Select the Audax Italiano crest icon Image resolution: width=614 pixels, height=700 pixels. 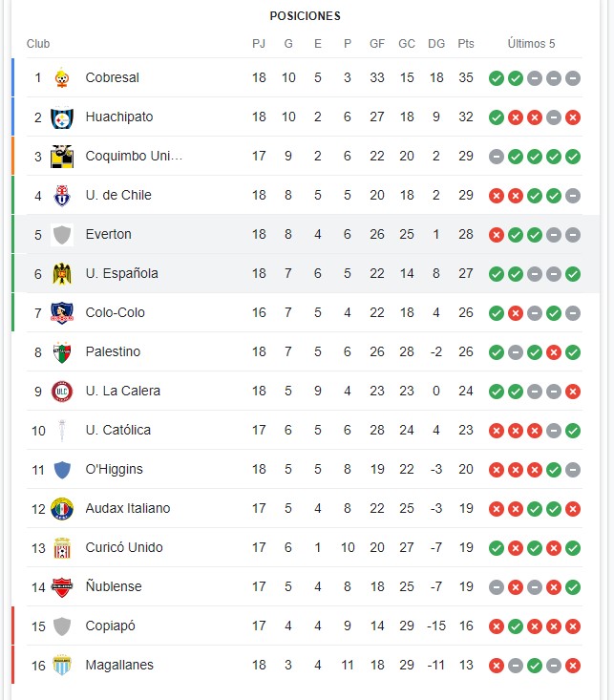point(62,509)
